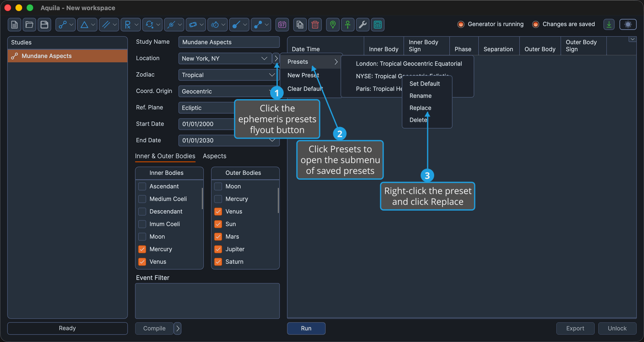
Task: Save the workspace with floppy icon
Action: coord(44,25)
